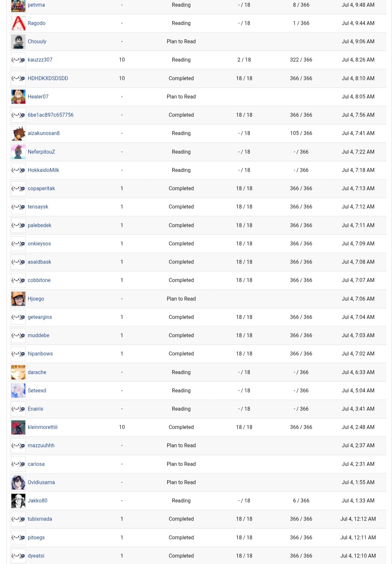Viewport: 392px width, 564px height.
Task: Click default avatar next to dyeatsi
Action: [x=18, y=556]
